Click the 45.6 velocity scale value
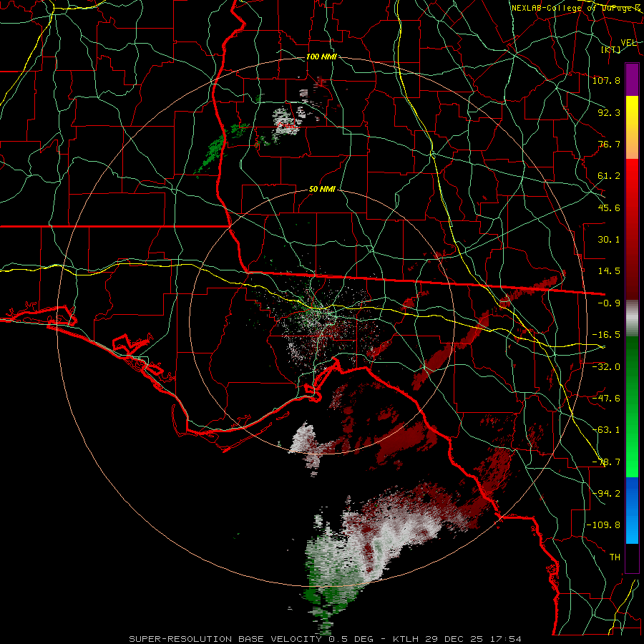The height and width of the screenshot is (644, 644). coord(609,208)
